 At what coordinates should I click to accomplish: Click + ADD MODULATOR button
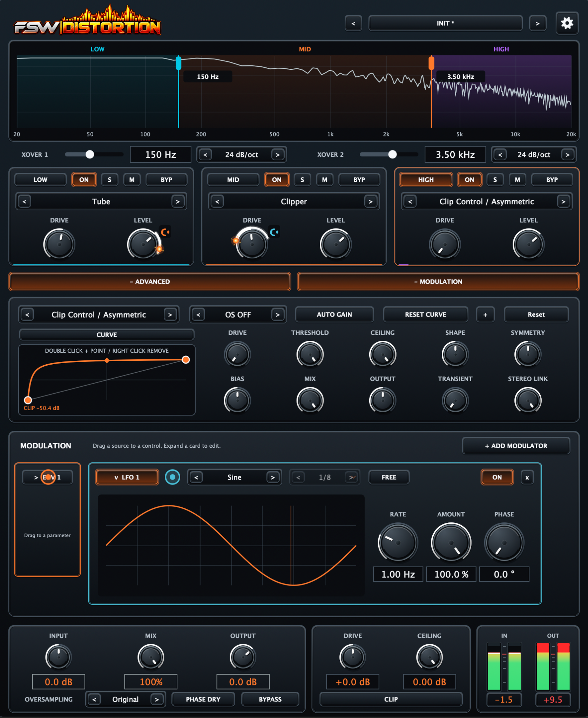[516, 446]
